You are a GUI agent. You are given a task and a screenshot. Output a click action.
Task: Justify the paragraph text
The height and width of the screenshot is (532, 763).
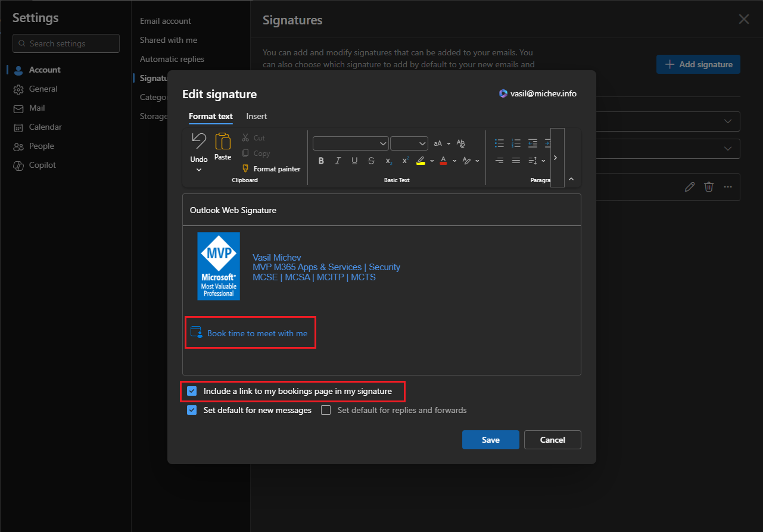pos(516,161)
